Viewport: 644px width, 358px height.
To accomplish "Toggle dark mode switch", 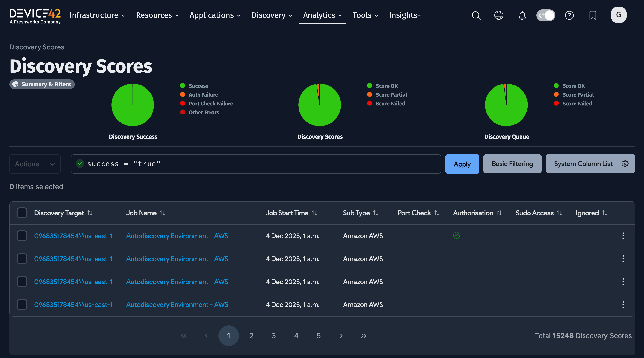I will tap(546, 15).
